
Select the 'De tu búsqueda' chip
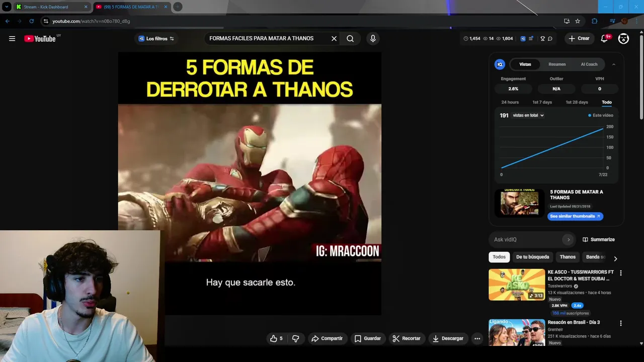pos(532,257)
